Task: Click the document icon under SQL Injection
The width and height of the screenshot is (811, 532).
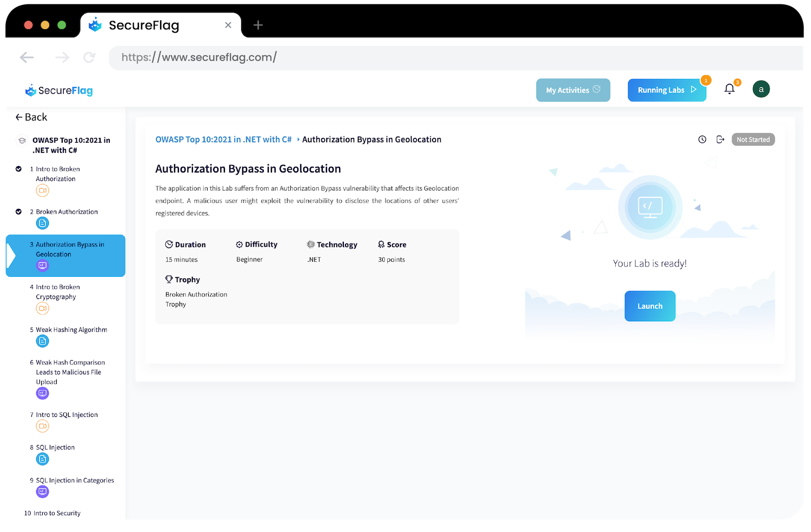Action: [43, 459]
